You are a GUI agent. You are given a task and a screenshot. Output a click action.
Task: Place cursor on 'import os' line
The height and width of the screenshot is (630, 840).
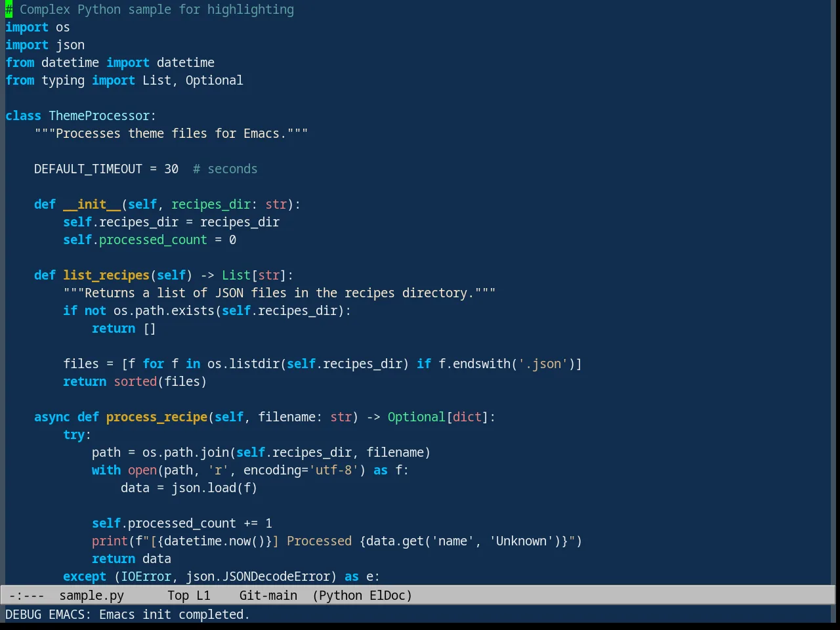click(x=37, y=27)
